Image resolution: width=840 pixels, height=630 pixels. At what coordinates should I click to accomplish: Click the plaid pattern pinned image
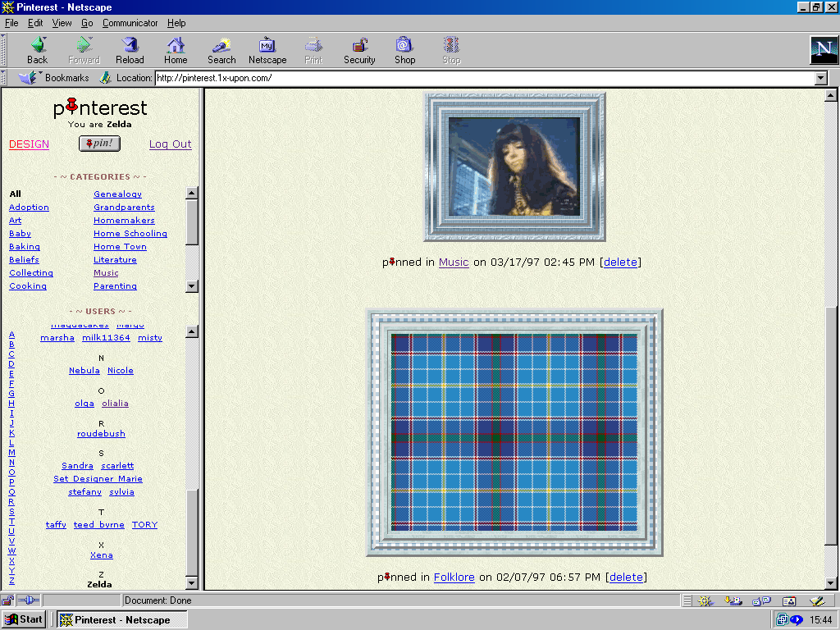click(x=514, y=432)
